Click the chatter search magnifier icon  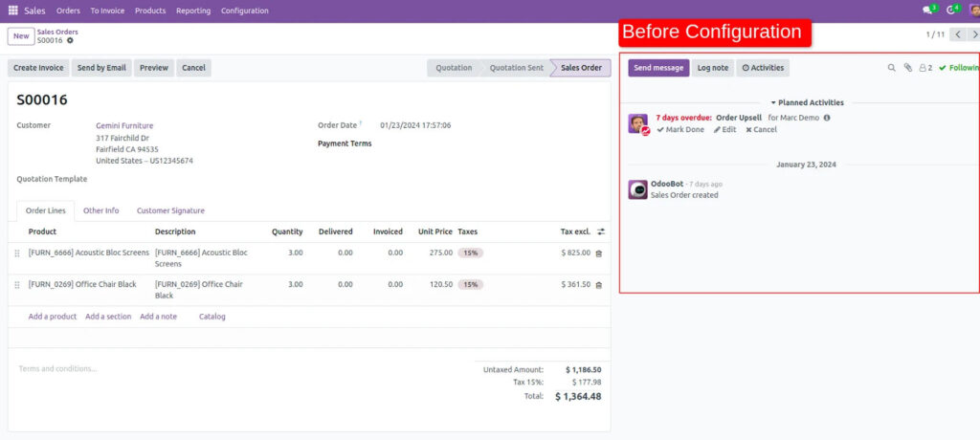892,68
